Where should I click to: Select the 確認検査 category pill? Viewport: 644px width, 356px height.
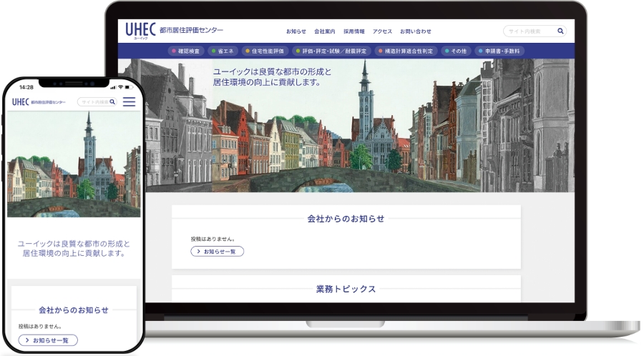pyautogui.click(x=185, y=51)
